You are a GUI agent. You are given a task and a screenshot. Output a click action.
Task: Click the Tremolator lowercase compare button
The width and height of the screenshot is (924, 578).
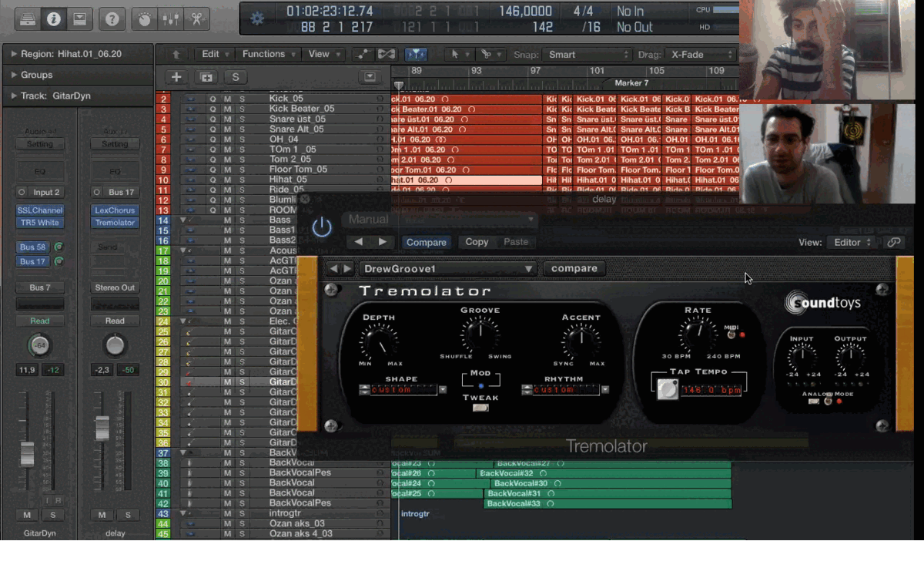coord(574,269)
